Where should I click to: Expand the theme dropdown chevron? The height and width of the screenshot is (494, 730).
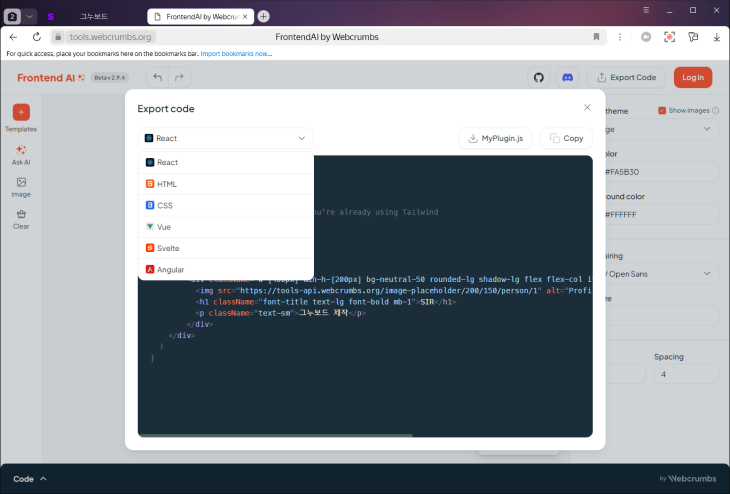pyautogui.click(x=707, y=129)
